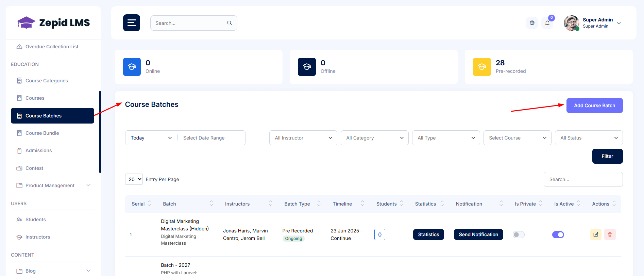Expand the Blog sidebar menu
This screenshot has height=276, width=644.
[52, 271]
